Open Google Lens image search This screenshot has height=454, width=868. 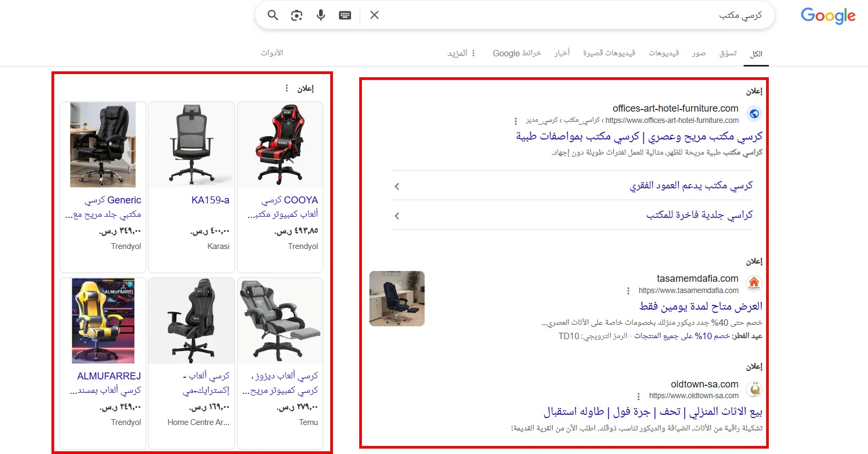[x=296, y=15]
